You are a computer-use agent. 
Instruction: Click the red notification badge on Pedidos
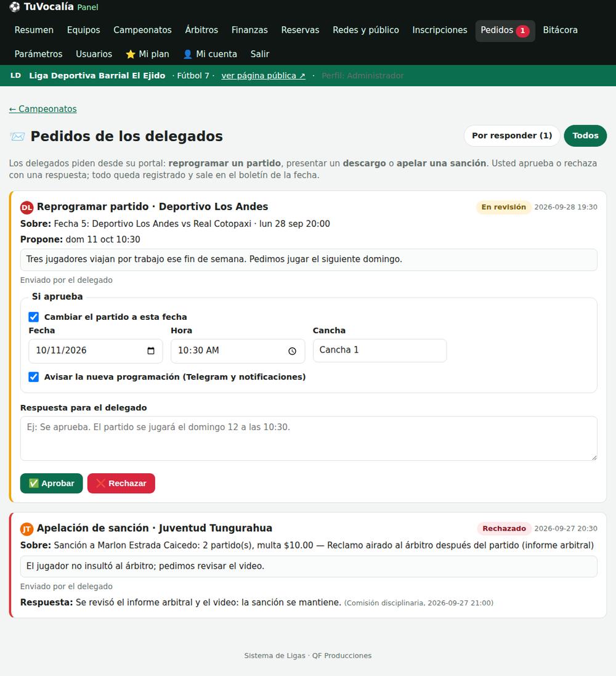(522, 31)
